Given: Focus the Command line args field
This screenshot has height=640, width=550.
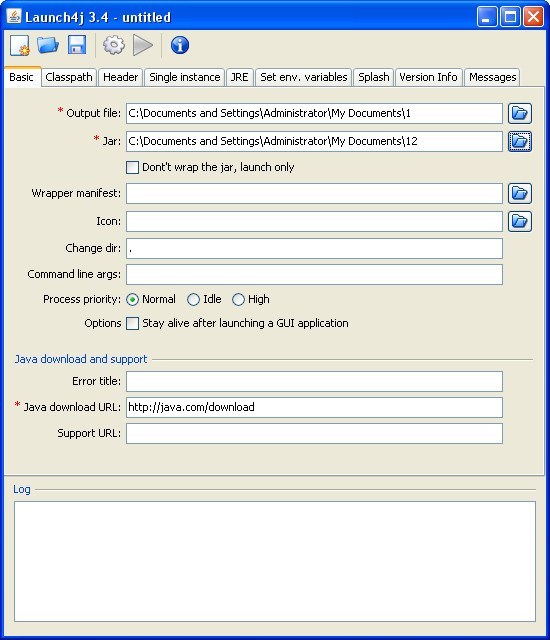Looking at the screenshot, I should click(x=314, y=274).
